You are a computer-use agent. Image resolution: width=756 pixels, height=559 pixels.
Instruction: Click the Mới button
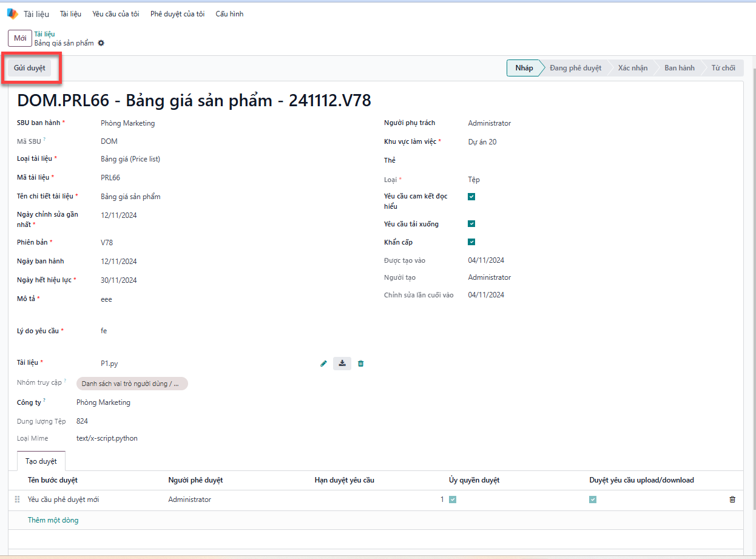pos(20,38)
